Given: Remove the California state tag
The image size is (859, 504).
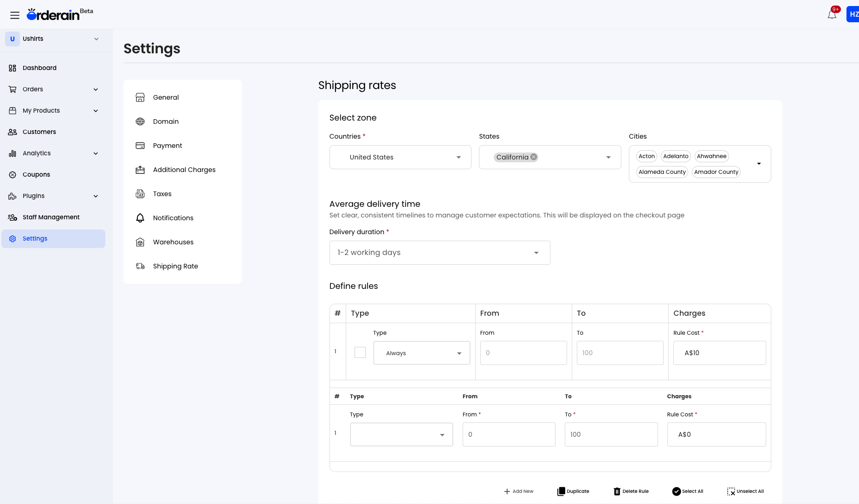Looking at the screenshot, I should coord(533,157).
